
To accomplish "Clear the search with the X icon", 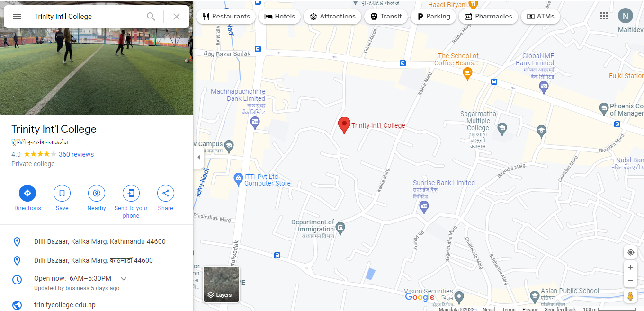I will coord(177,17).
